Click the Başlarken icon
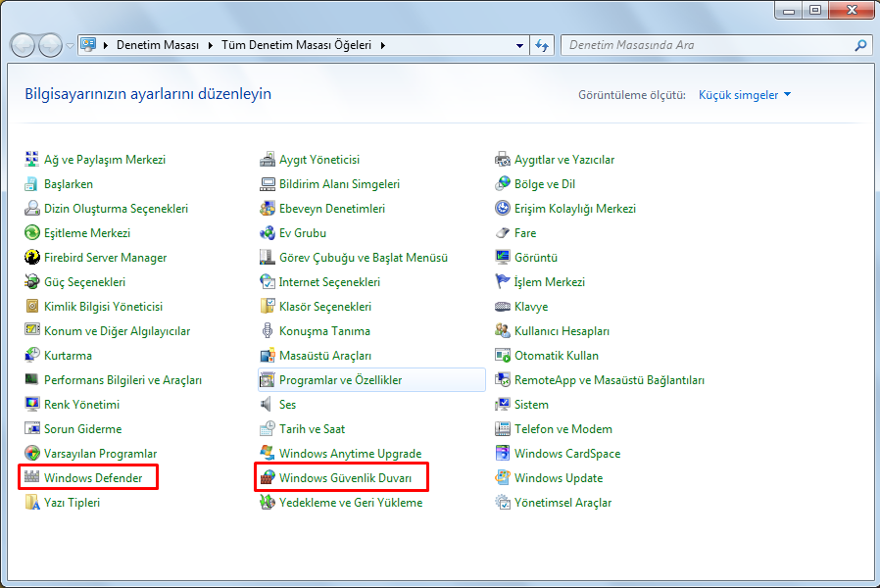 pos(32,184)
